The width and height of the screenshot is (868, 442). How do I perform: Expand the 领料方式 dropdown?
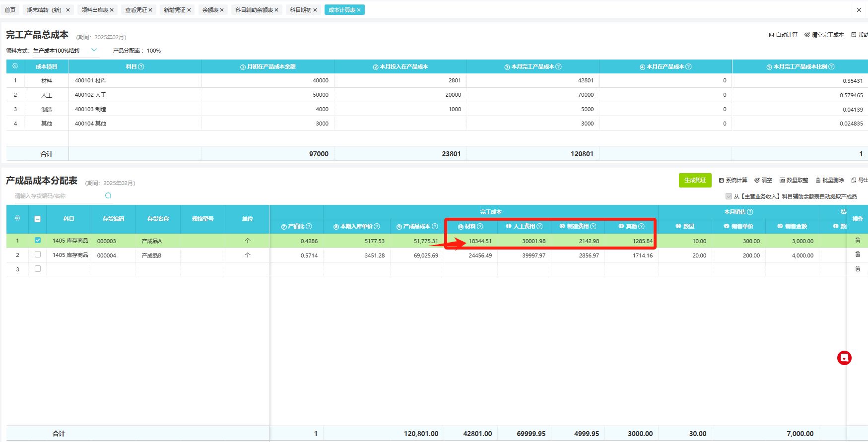pos(94,50)
